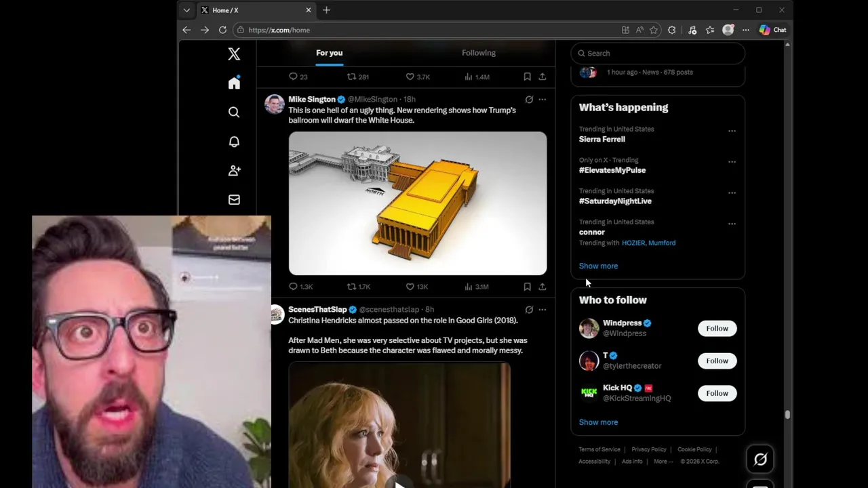The height and width of the screenshot is (488, 868).
Task: Select the Home / X browser tab
Action: [256, 10]
